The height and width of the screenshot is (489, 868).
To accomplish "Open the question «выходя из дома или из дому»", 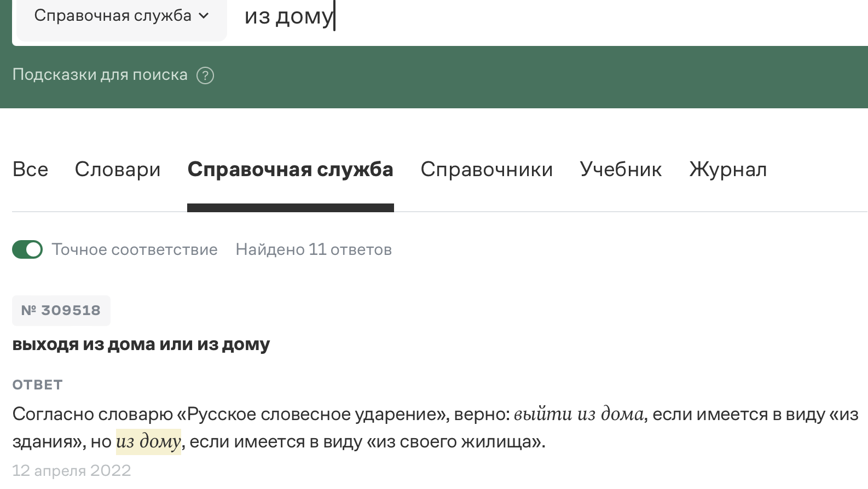I will point(141,345).
